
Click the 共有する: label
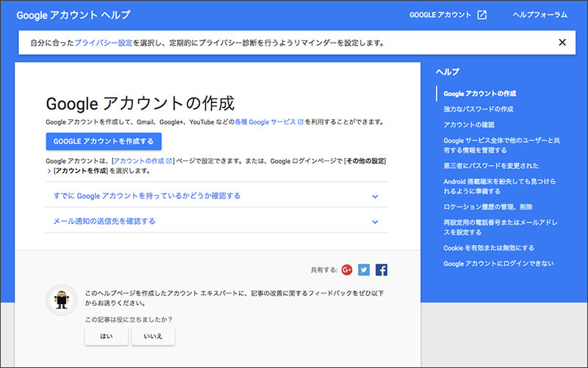324,270
